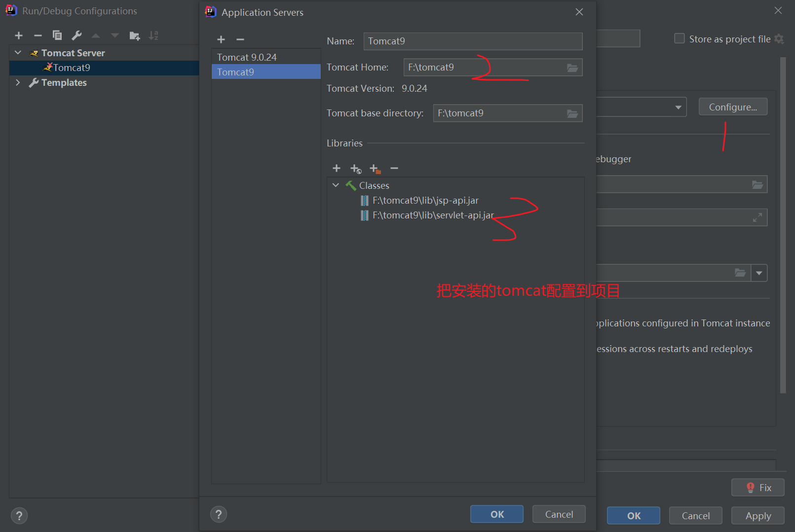This screenshot has width=795, height=532.
Task: Click Application Servers help question mark
Action: (x=219, y=514)
